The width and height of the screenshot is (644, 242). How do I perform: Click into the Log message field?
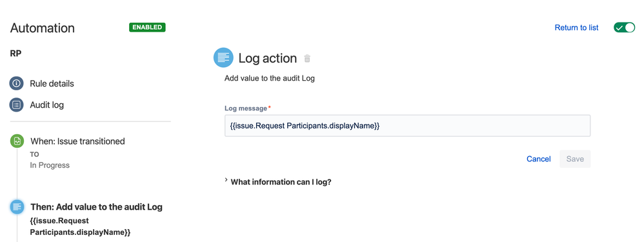[407, 126]
